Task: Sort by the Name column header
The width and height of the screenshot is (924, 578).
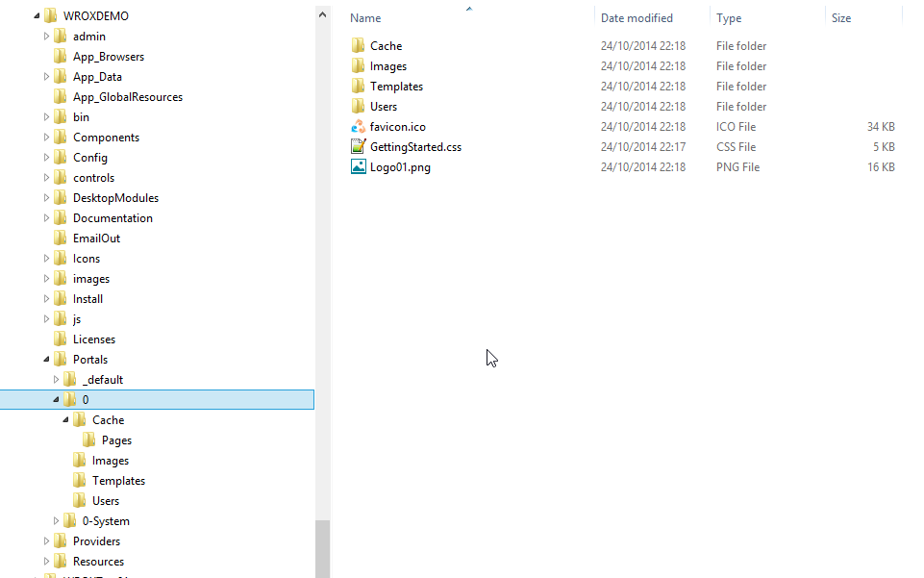Action: (365, 18)
